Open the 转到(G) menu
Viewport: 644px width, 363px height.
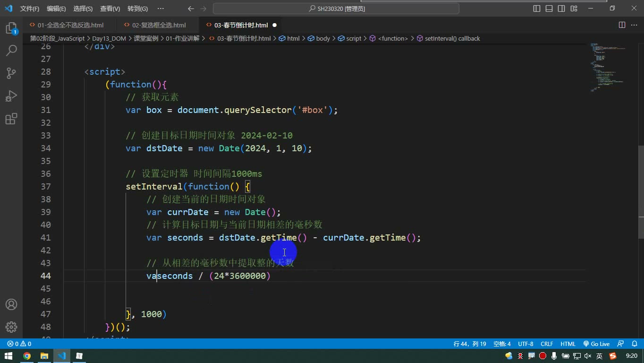point(137,9)
